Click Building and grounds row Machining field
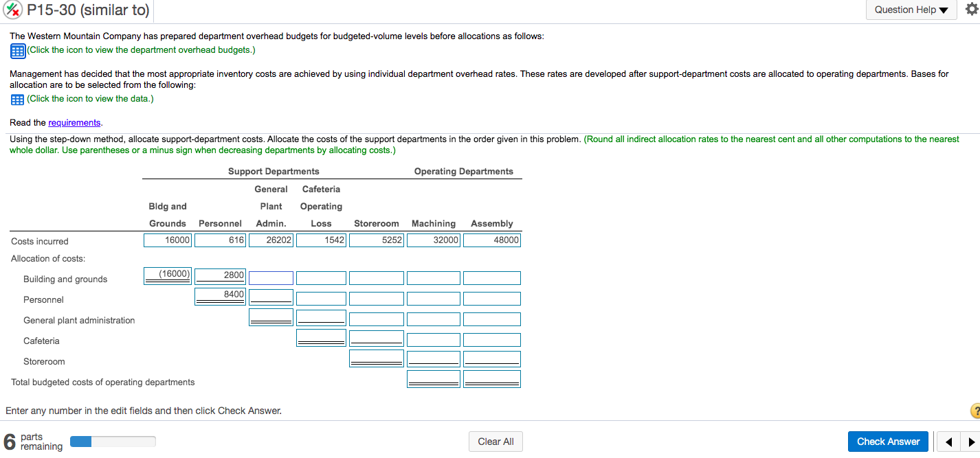The height and width of the screenshot is (458, 980). pos(434,278)
